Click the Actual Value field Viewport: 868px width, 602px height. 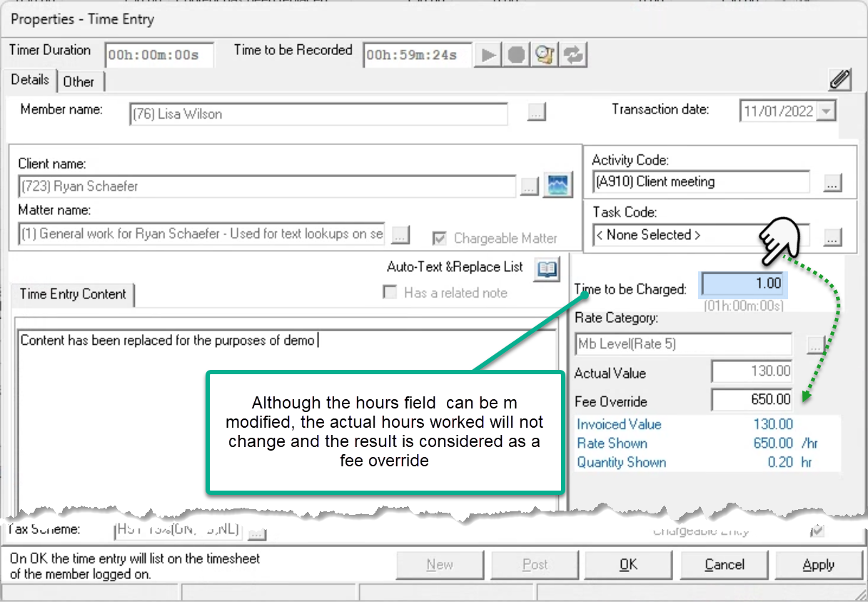click(752, 371)
